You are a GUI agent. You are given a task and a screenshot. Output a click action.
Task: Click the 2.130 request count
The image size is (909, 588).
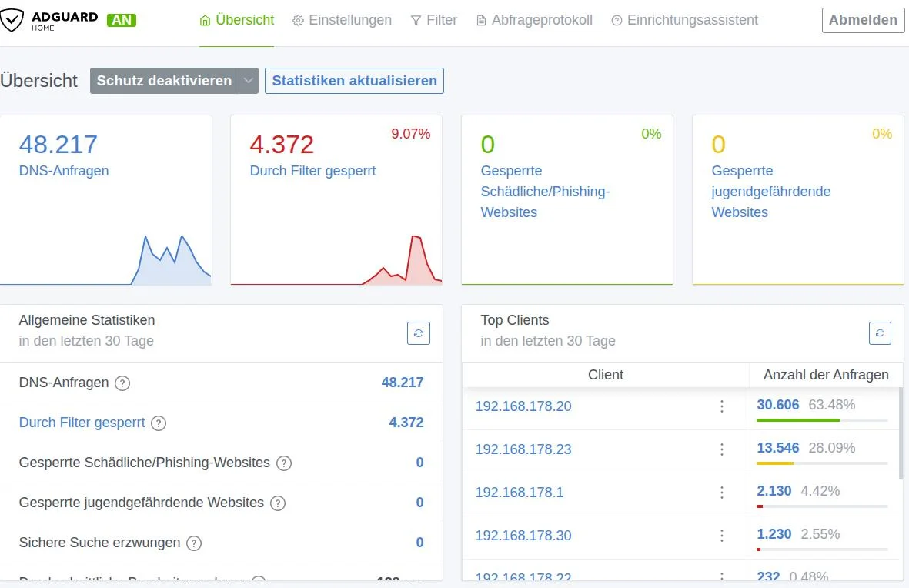point(774,490)
